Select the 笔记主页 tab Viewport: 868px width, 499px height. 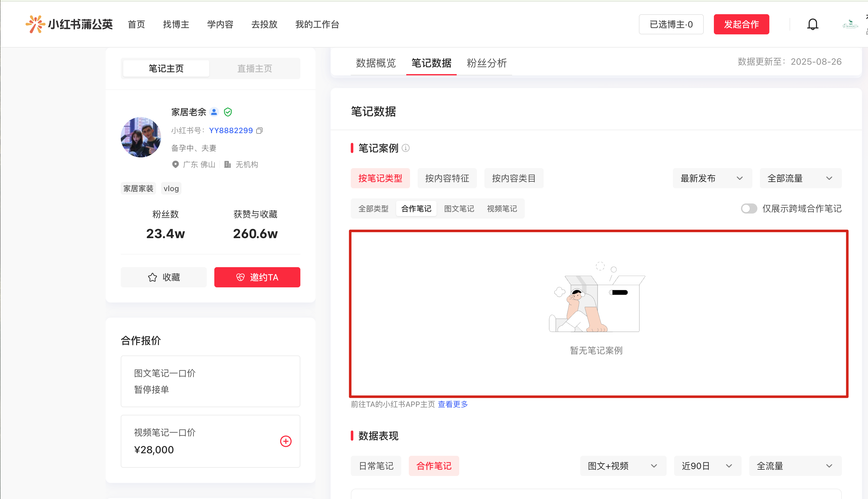pyautogui.click(x=166, y=68)
